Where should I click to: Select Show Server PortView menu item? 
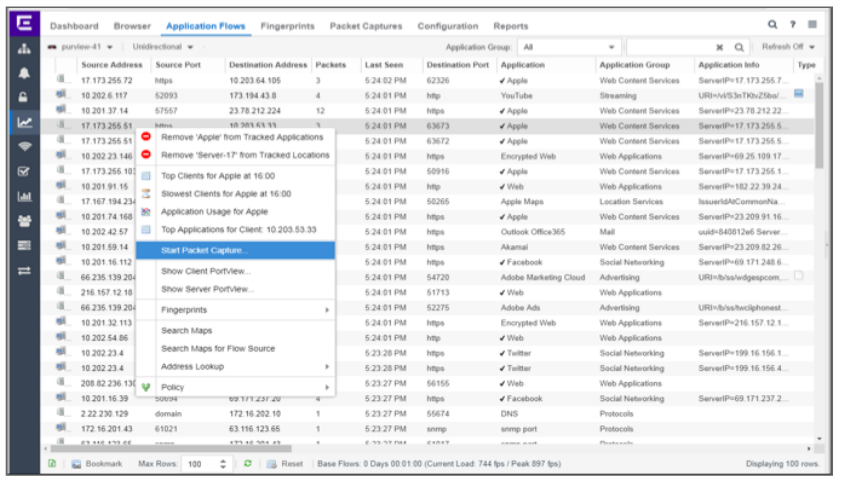pyautogui.click(x=235, y=289)
